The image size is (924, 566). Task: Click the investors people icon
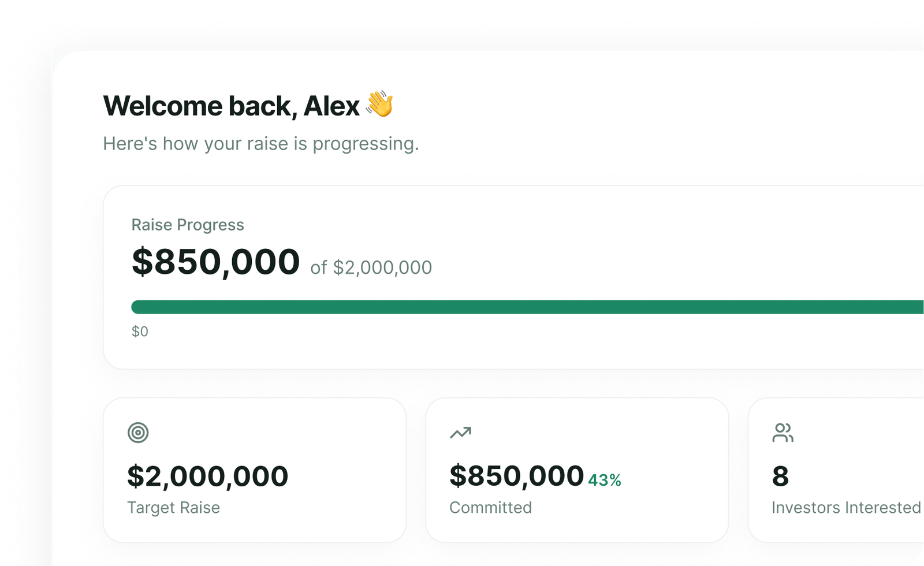[783, 433]
